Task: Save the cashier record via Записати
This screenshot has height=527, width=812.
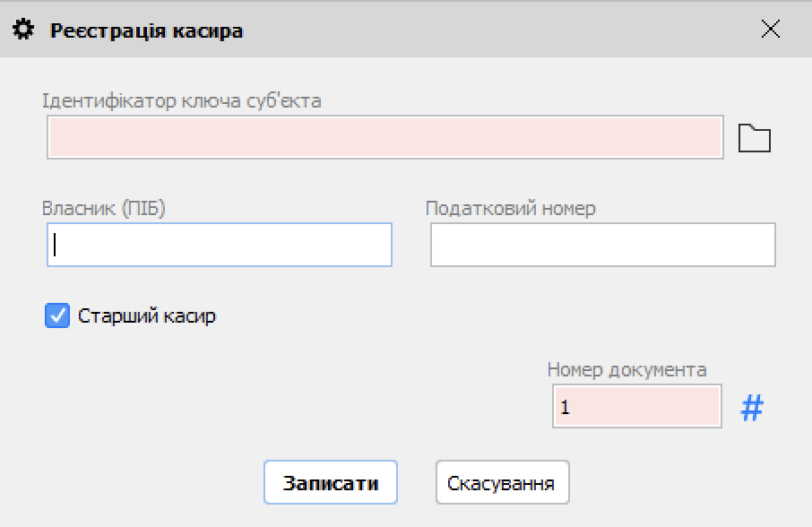Action: click(331, 482)
